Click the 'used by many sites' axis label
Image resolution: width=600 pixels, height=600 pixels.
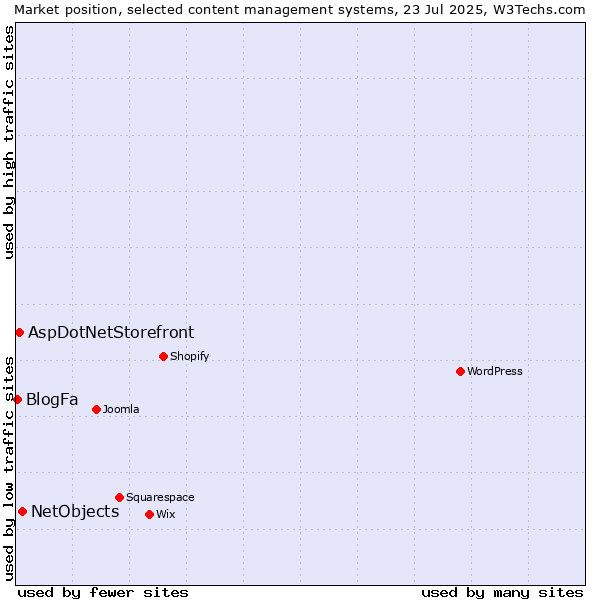(502, 593)
